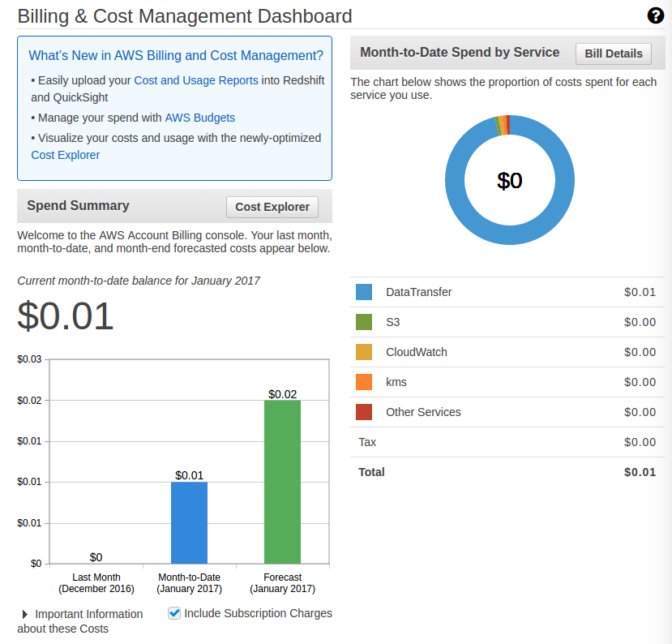Image resolution: width=672 pixels, height=644 pixels.
Task: Click Month-to-Date Spend by Service heading
Action: [x=460, y=52]
